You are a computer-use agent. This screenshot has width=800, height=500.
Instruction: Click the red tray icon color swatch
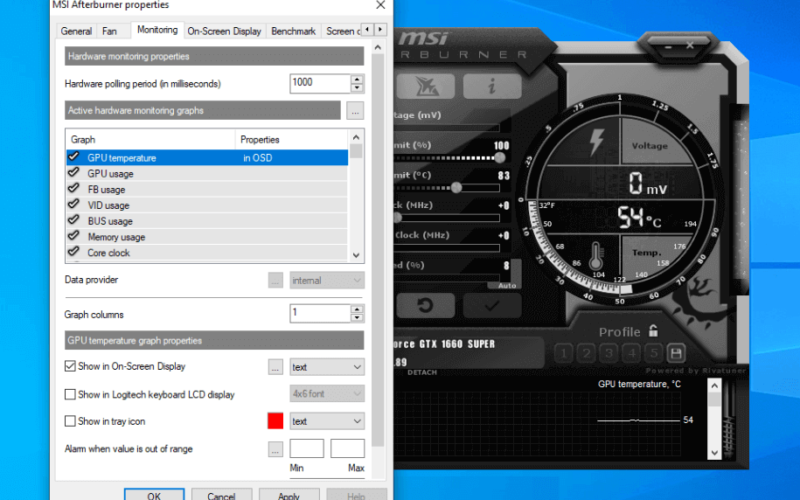coord(276,421)
